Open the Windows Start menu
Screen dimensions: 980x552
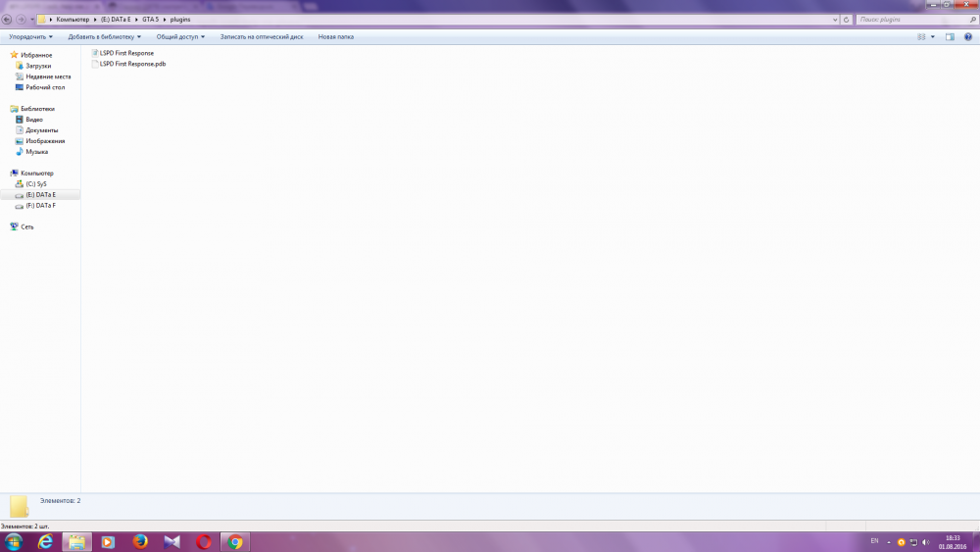click(13, 542)
